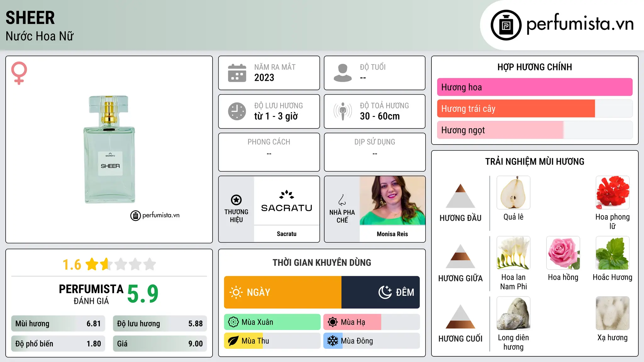Select the Ngày usage segment
644x362 pixels.
(x=283, y=292)
